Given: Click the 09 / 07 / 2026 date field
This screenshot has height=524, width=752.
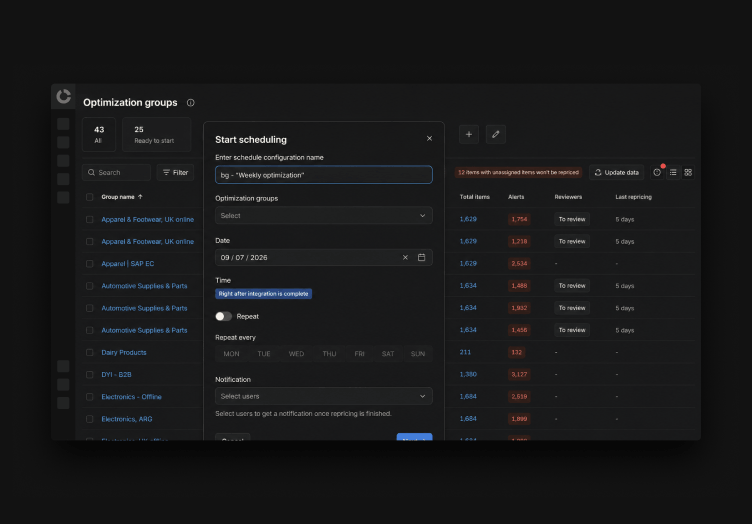Looking at the screenshot, I should point(324,257).
